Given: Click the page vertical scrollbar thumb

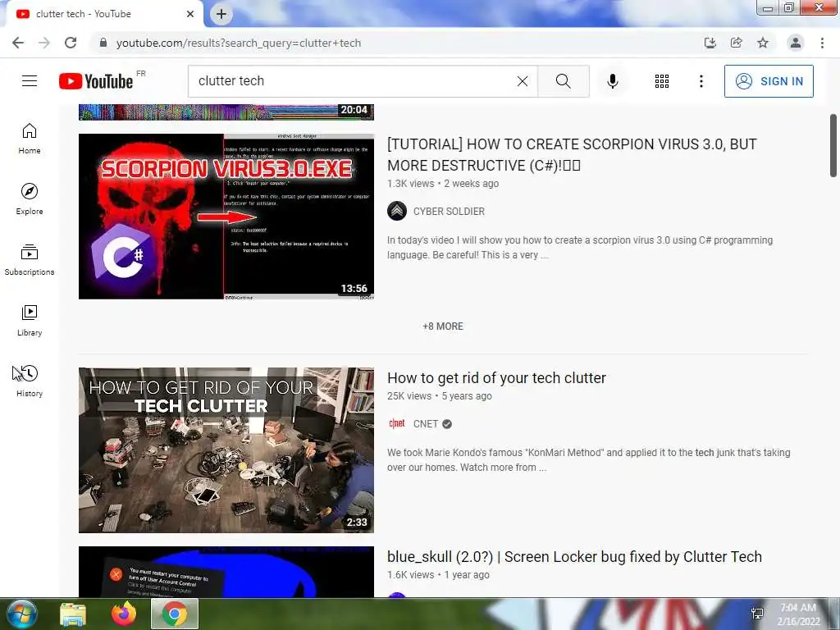Looking at the screenshot, I should [833, 145].
